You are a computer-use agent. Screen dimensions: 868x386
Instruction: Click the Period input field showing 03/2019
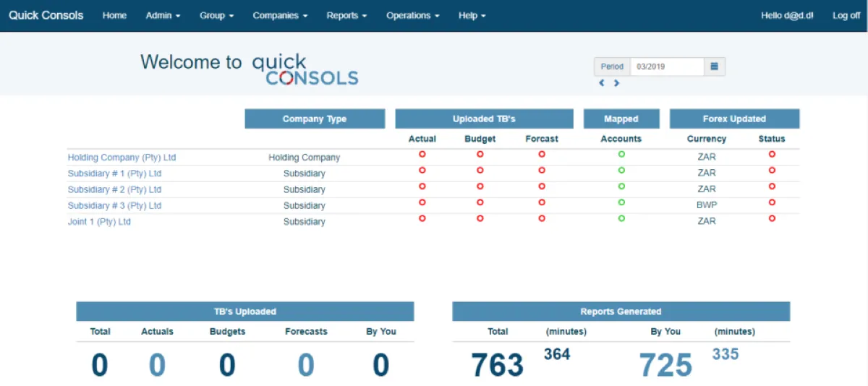(x=667, y=67)
